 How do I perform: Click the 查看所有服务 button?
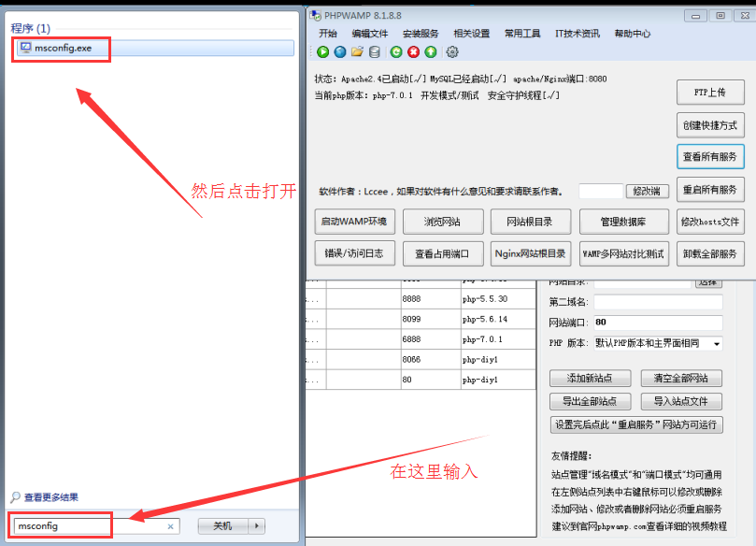coord(710,156)
